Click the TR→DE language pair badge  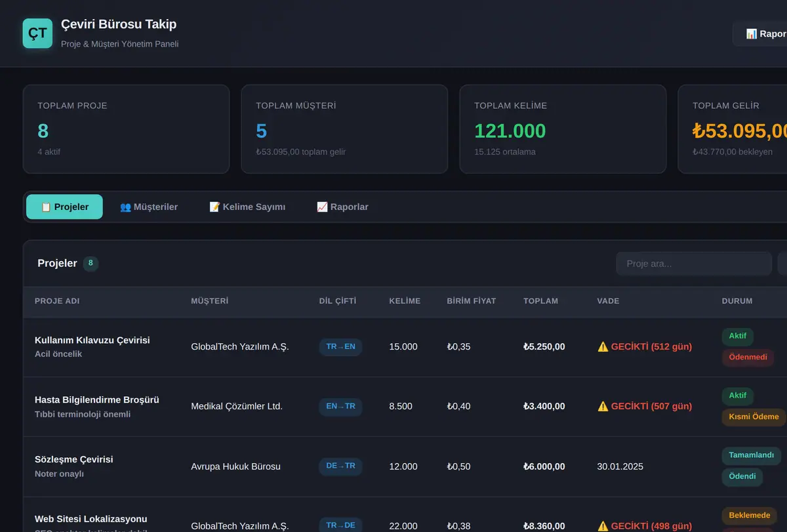tap(340, 525)
